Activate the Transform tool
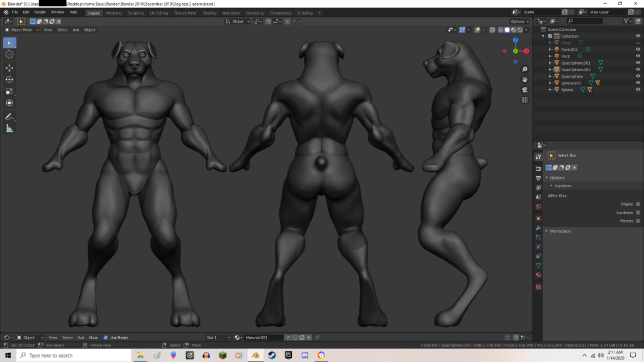The image size is (644, 362). point(9,104)
